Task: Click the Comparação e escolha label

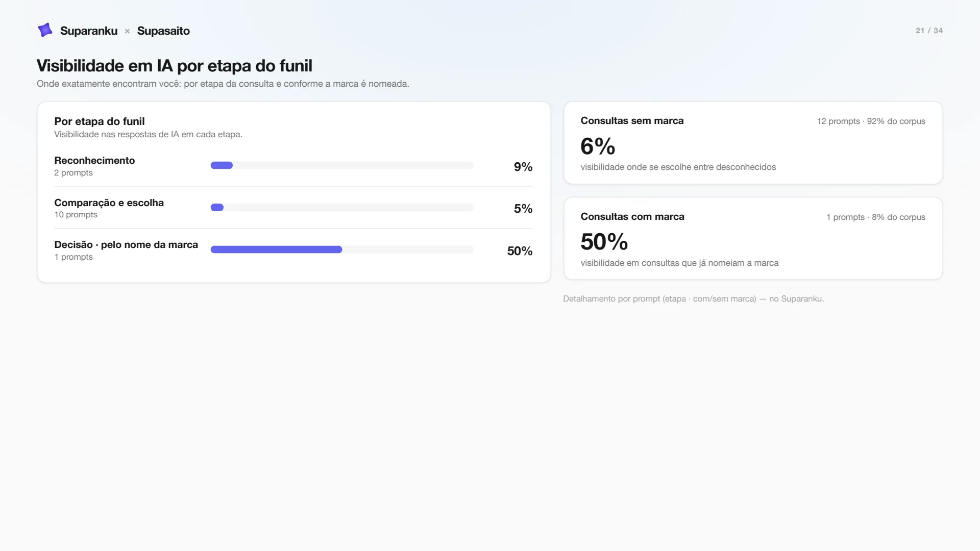Action: point(109,203)
